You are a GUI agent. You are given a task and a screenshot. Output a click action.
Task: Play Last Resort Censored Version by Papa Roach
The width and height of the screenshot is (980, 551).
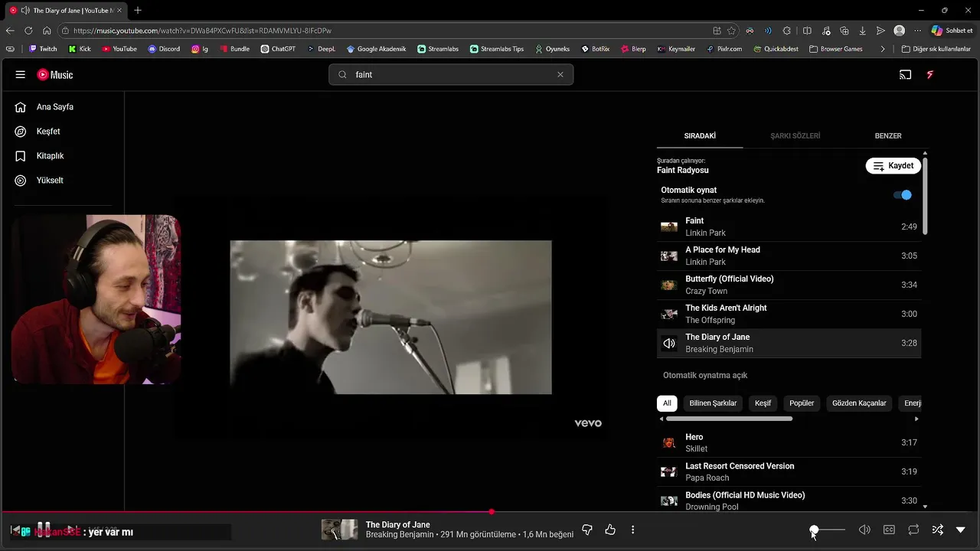(x=789, y=471)
